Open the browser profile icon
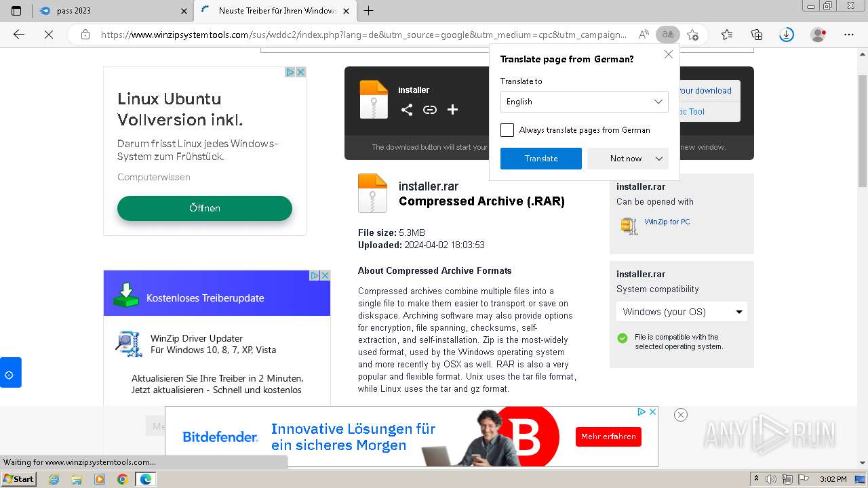 [x=818, y=35]
